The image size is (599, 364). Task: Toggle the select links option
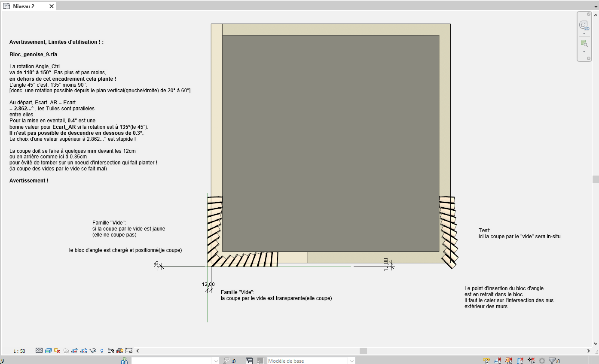[x=486, y=361]
